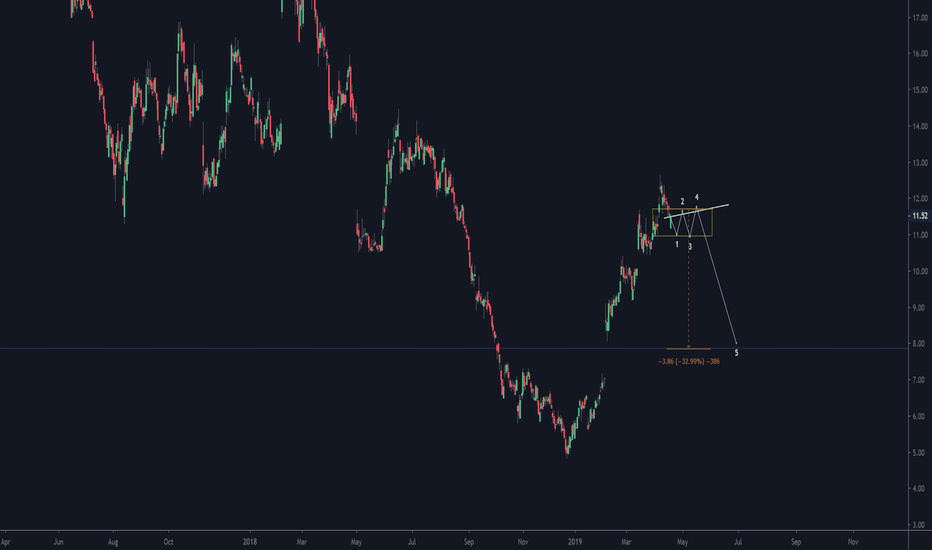Click the 7.00 price axis label
This screenshot has height=550, width=932.
(x=920, y=380)
